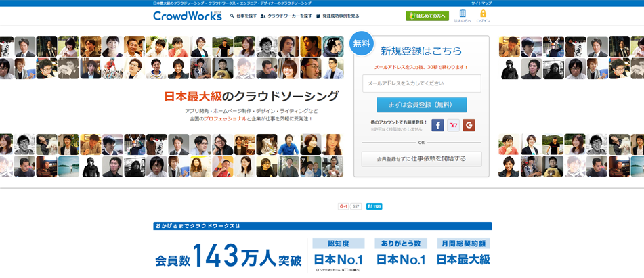Image resolution: width=644 pixels, height=278 pixels.
Task: Click the Hatena B! bookmark button
Action: pos(374,206)
